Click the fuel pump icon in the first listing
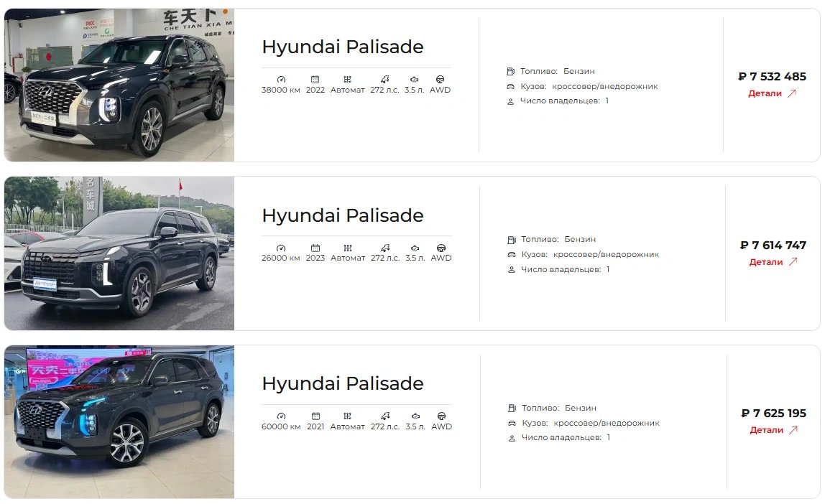The image size is (825, 504). [x=510, y=72]
